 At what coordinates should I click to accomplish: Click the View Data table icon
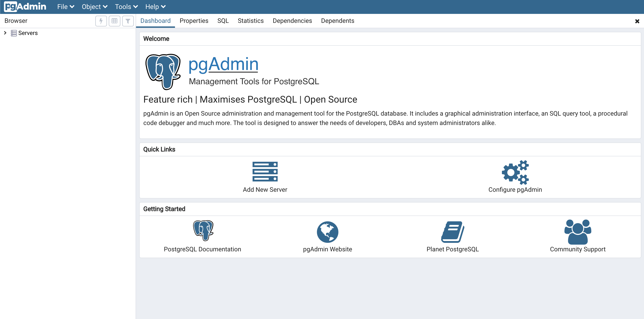tap(115, 21)
